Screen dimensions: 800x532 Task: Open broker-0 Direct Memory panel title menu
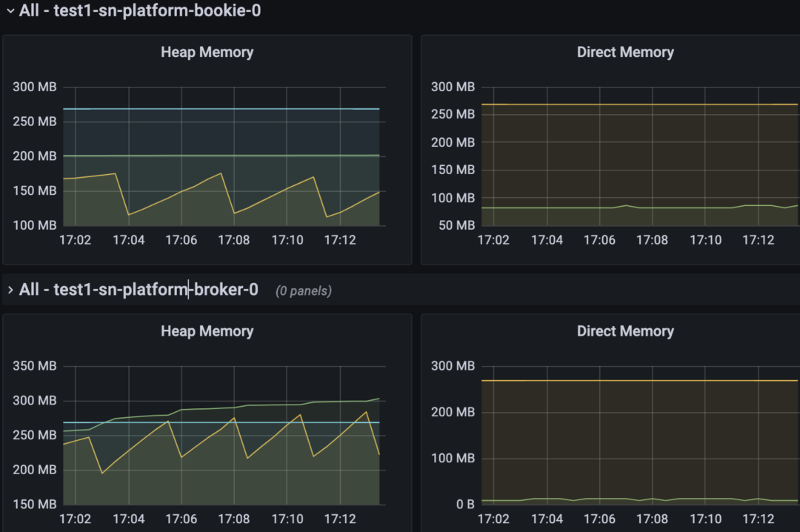(625, 331)
